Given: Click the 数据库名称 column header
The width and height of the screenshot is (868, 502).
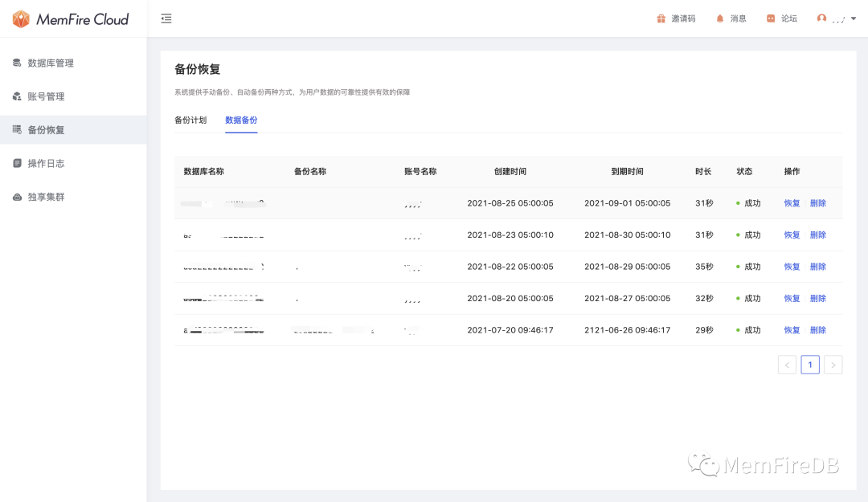Looking at the screenshot, I should [203, 172].
